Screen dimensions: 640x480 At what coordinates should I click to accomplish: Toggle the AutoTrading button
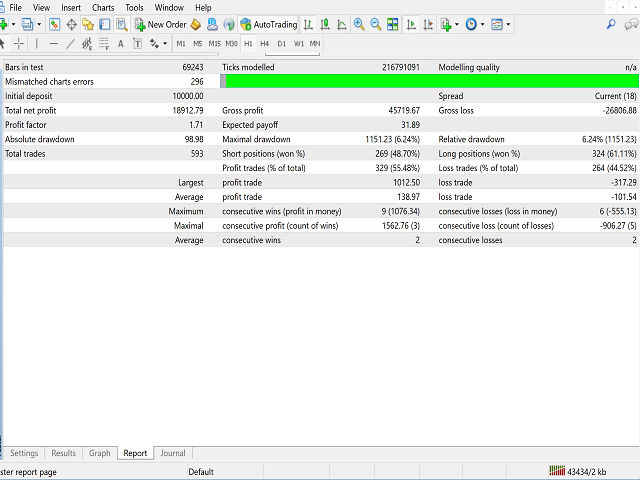(269, 24)
